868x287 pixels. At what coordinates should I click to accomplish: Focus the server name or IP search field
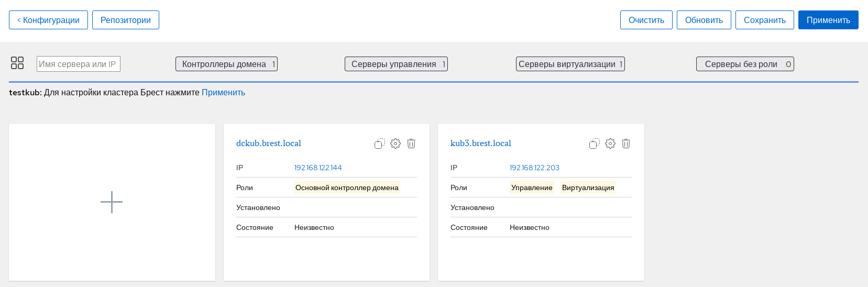(79, 64)
